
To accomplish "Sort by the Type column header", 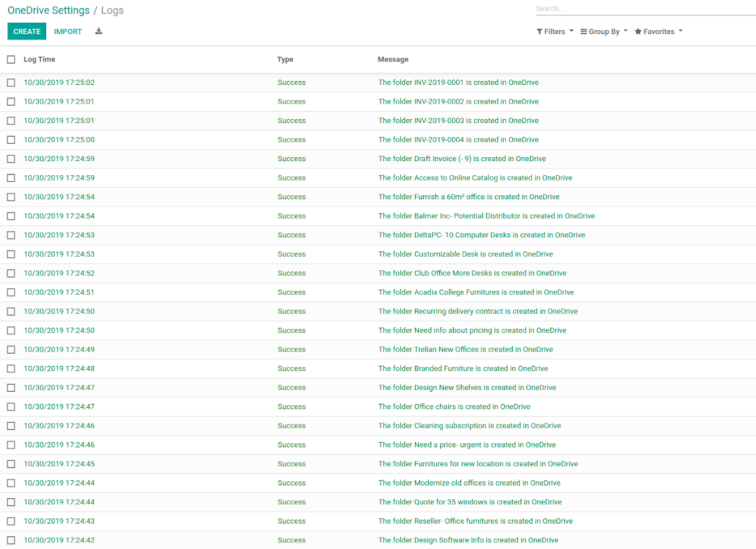I will [x=285, y=60].
